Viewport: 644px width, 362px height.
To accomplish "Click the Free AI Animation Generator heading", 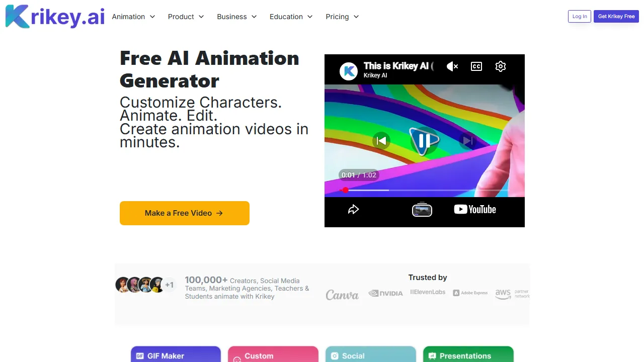I will (x=209, y=69).
